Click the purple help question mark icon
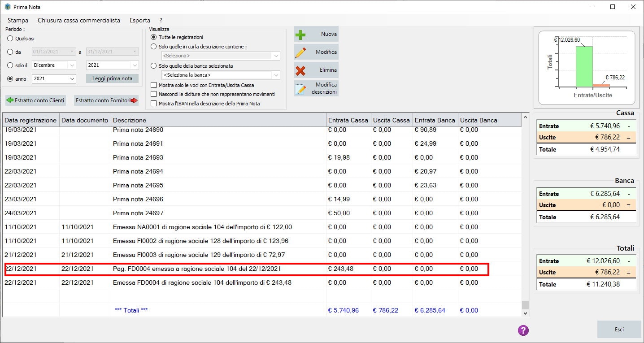The image size is (644, 343). point(523,330)
